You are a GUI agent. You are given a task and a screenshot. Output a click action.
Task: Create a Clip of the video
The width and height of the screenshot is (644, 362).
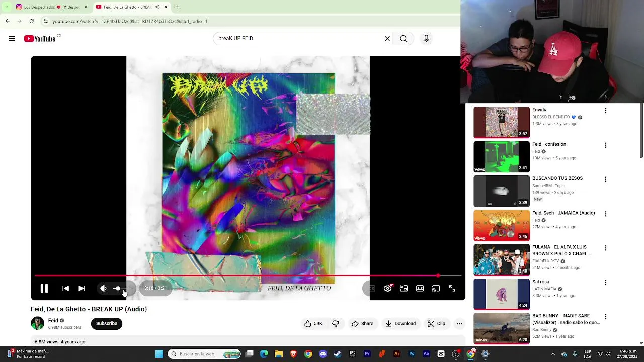pyautogui.click(x=436, y=324)
